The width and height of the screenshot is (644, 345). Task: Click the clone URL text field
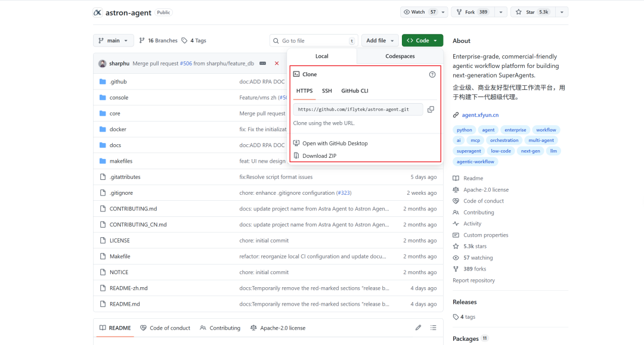tap(358, 110)
